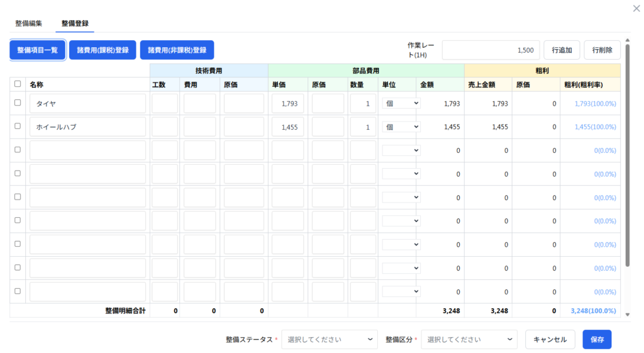Click the タイヤ gross profit link 1,793(100.0%)
Image resolution: width=644 pixels, height=353 pixels.
tap(594, 103)
